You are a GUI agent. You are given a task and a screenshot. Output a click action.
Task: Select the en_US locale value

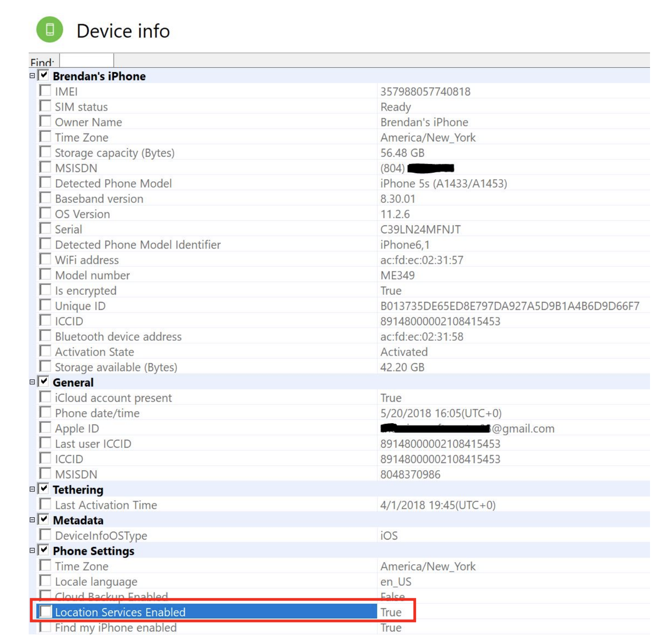pos(396,581)
